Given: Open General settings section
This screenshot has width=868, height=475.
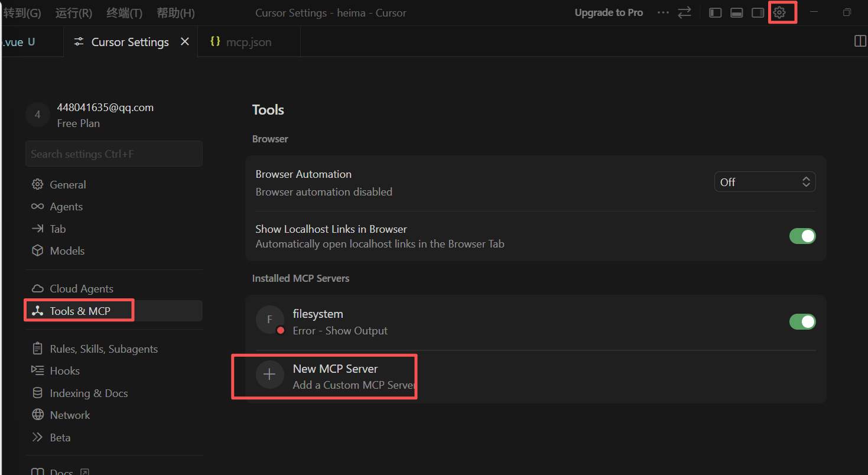Looking at the screenshot, I should tap(113, 185).
